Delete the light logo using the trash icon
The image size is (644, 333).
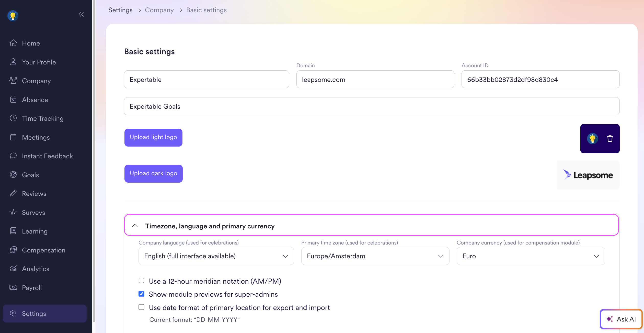(610, 139)
